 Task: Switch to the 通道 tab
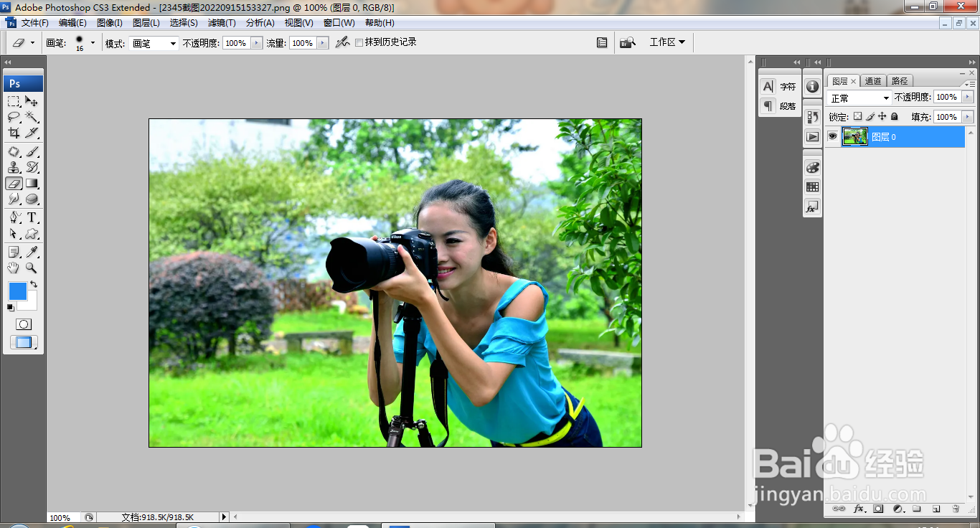pyautogui.click(x=873, y=81)
